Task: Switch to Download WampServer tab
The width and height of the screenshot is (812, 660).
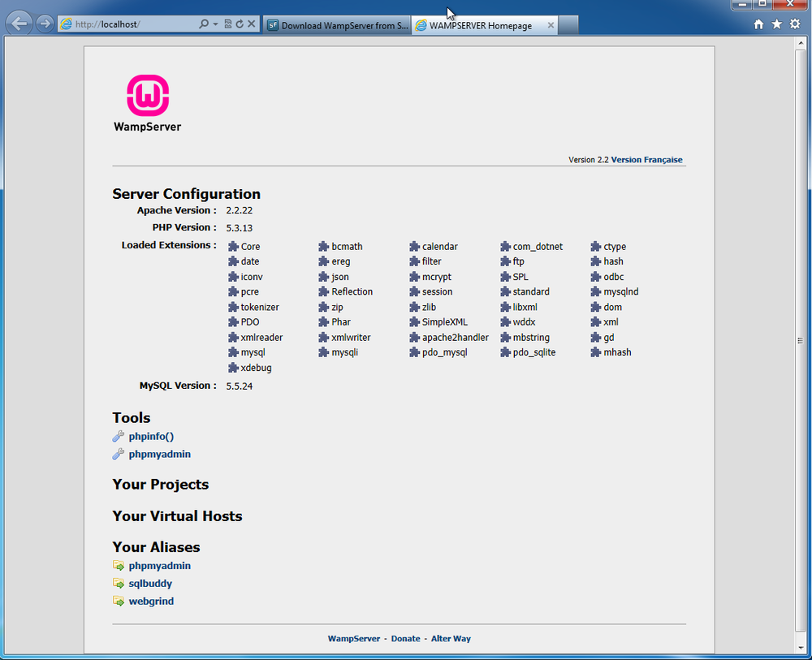Action: [x=338, y=25]
